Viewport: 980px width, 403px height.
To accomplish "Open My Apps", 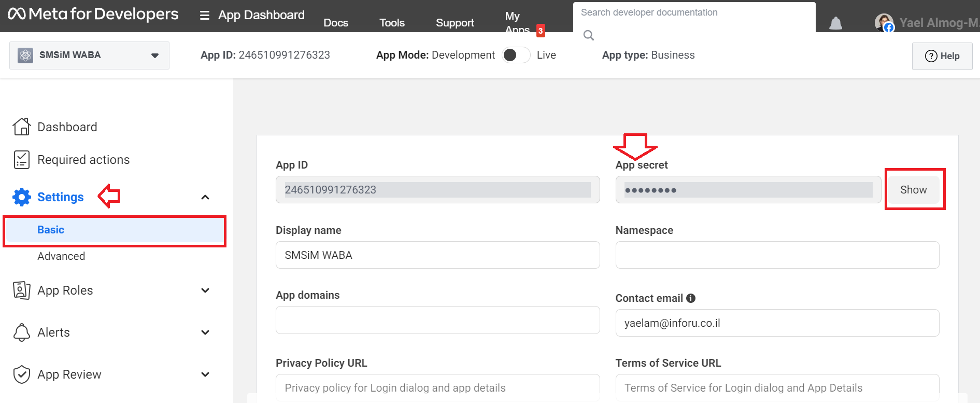I will click(x=517, y=23).
